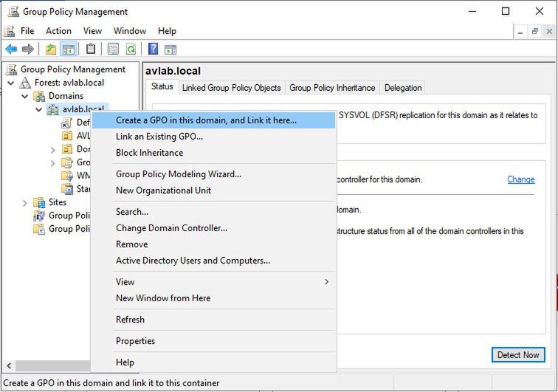Viewport: 558px width, 392px height.
Task: Switch to Group Policy Inheritance tab
Action: click(x=332, y=88)
